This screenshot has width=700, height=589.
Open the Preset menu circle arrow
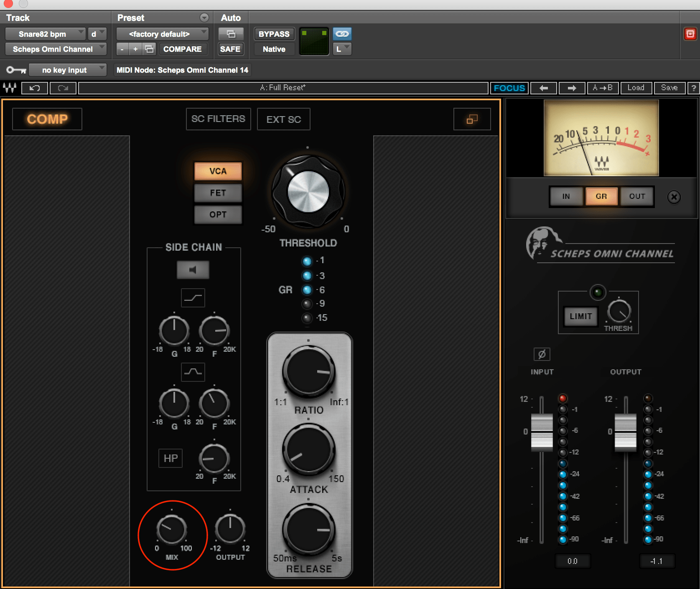coord(204,18)
